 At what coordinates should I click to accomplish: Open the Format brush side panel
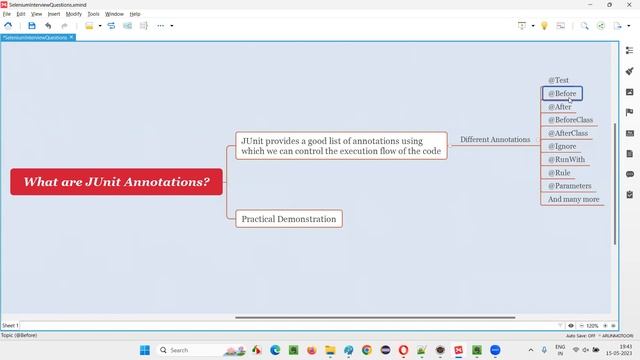629,71
